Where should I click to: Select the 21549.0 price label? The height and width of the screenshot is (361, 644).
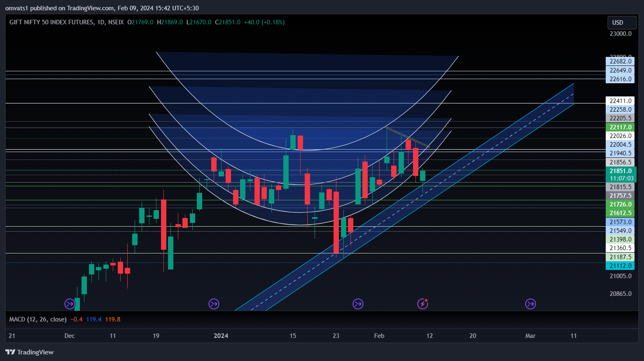pyautogui.click(x=620, y=231)
